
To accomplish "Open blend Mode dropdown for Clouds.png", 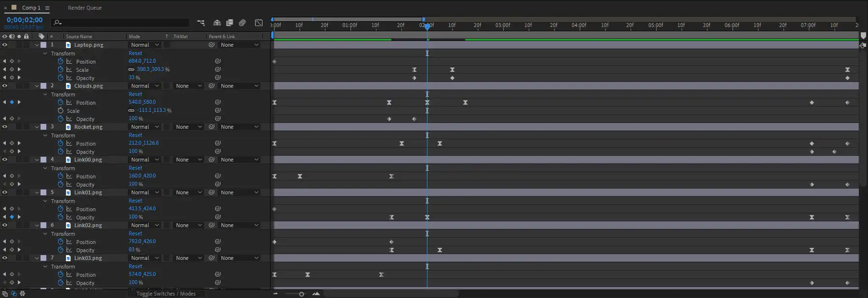I will 145,86.
